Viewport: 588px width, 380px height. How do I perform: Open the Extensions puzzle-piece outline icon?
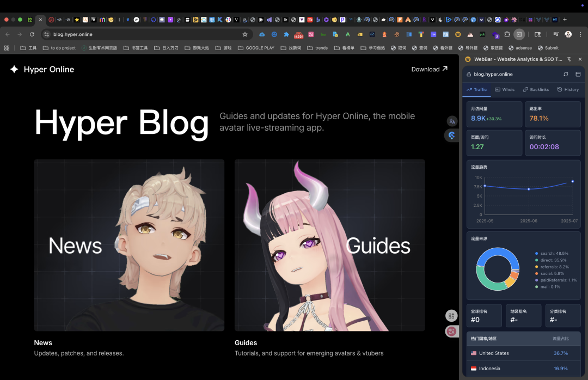[507, 34]
